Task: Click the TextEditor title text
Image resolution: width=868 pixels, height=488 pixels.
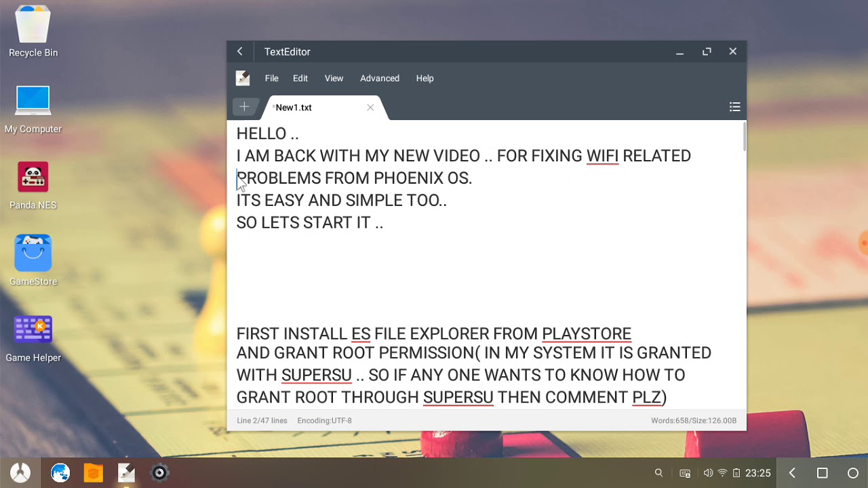Action: click(x=288, y=52)
